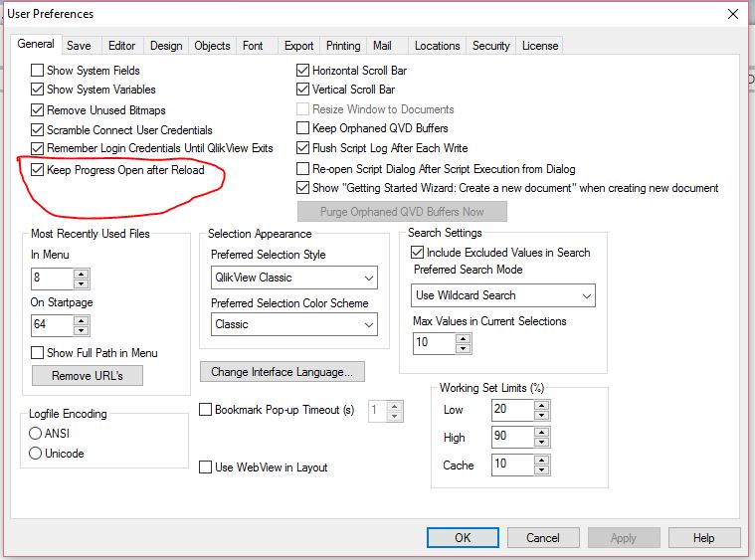Image resolution: width=755 pixels, height=560 pixels.
Task: Open Change Interface Language dialog
Action: click(x=283, y=372)
